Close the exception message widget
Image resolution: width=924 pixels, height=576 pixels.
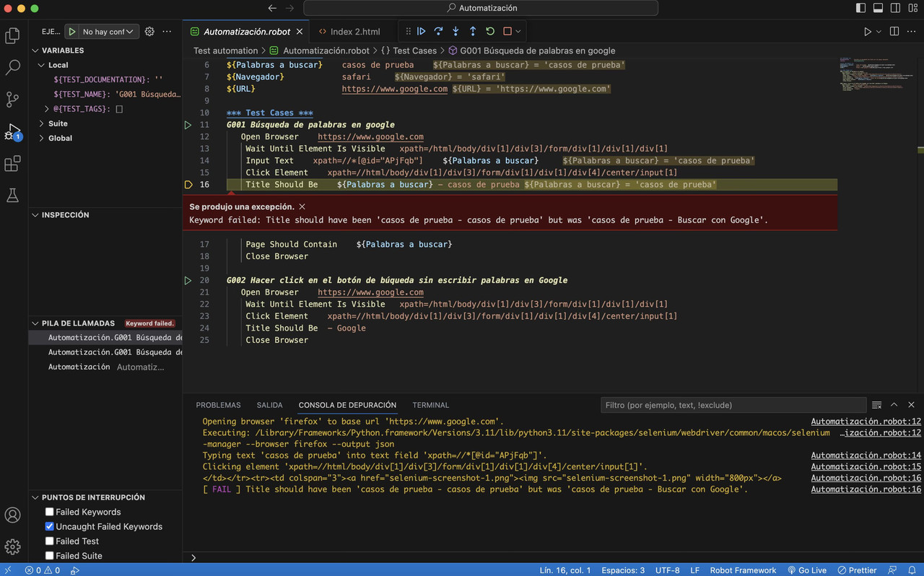(302, 206)
